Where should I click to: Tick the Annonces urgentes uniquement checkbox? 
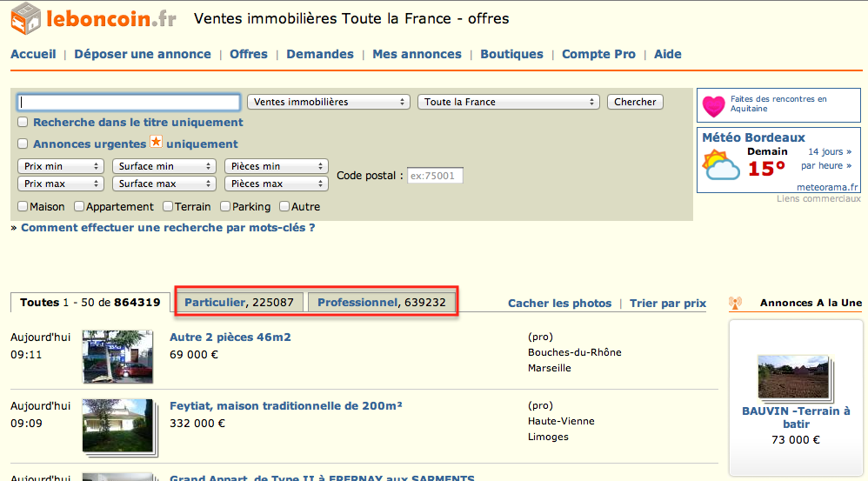pyautogui.click(x=23, y=144)
